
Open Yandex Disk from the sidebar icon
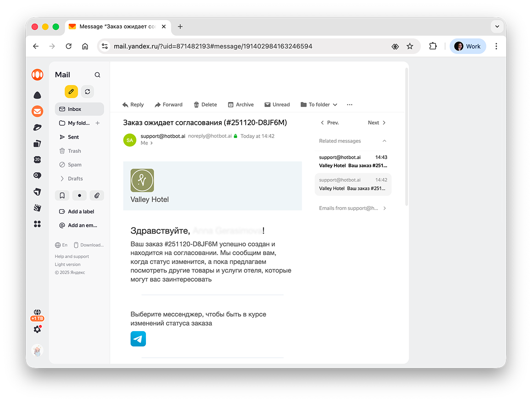tap(38, 128)
